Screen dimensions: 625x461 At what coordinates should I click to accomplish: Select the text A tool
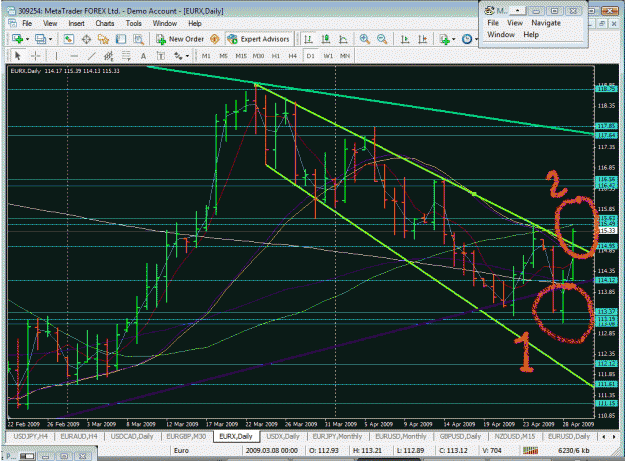tap(143, 56)
